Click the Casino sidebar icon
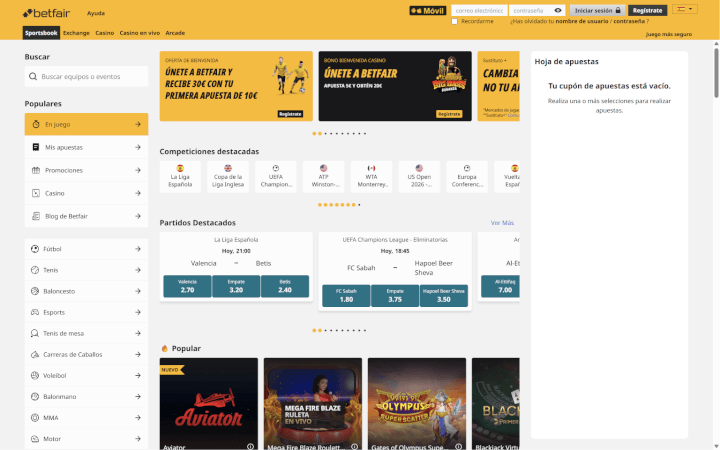Screen dimensions: 720x450 tap(36, 193)
